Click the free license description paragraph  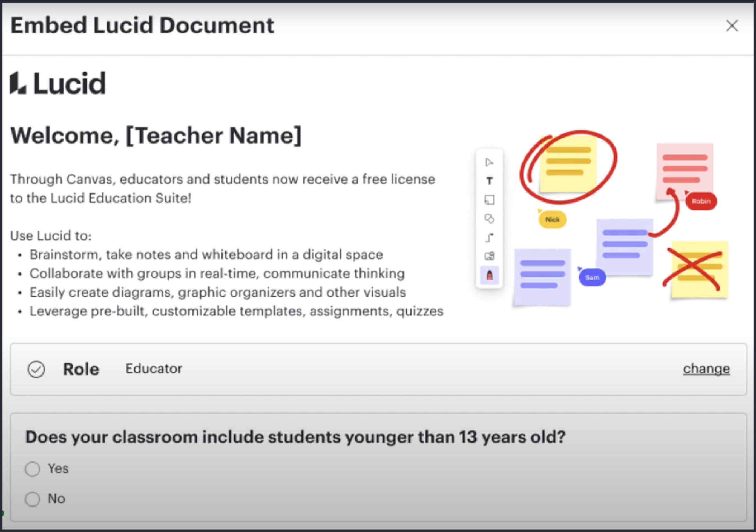pyautogui.click(x=223, y=188)
